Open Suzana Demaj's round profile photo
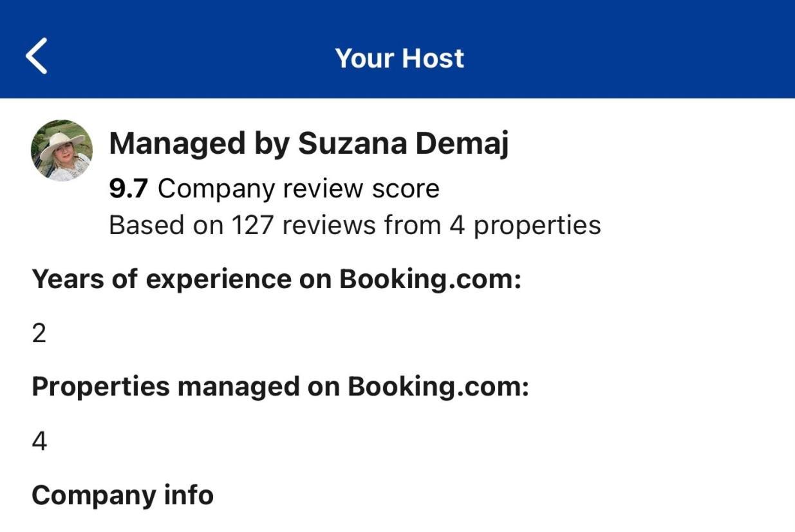This screenshot has height=532, width=795. (62, 151)
